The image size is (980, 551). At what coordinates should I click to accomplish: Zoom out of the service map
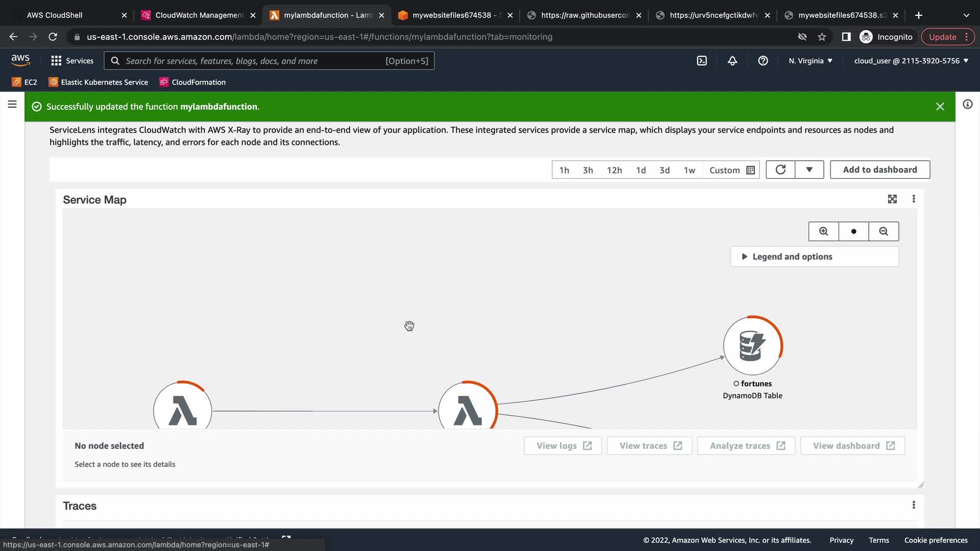[884, 232]
